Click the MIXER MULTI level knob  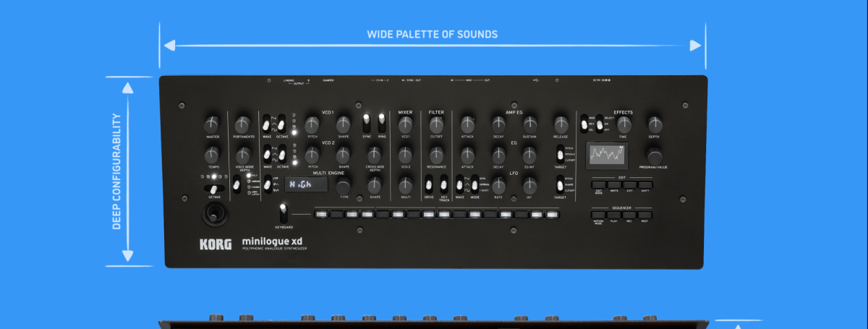(x=405, y=186)
